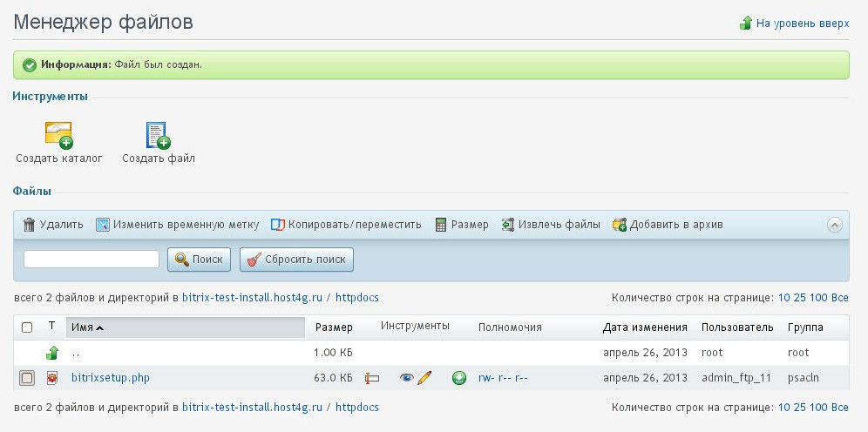Click the trash can Delete icon
868x432 pixels.
(30, 225)
